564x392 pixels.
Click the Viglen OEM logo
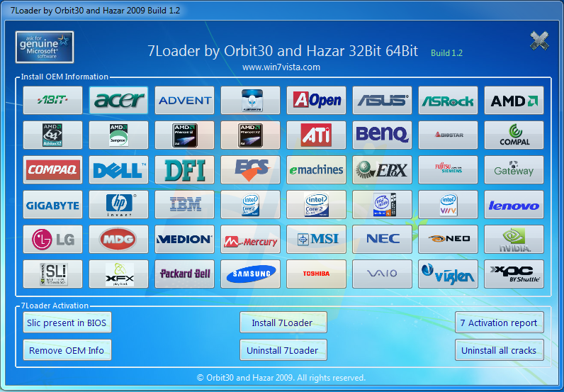tap(448, 274)
